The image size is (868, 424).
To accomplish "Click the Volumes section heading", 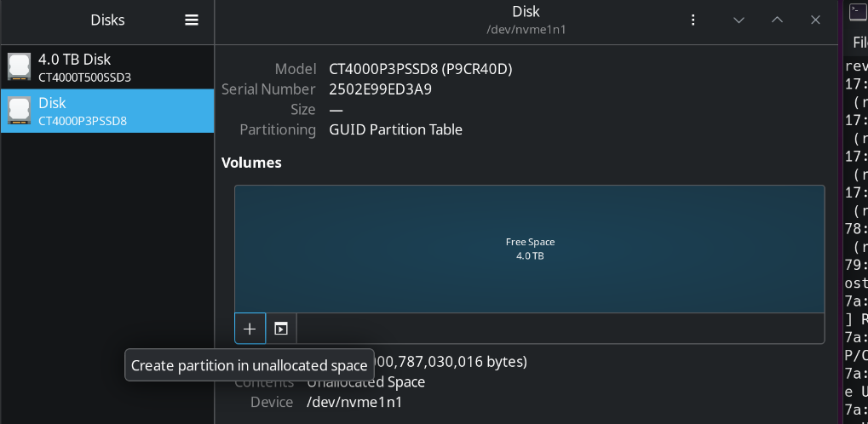I will tap(251, 163).
